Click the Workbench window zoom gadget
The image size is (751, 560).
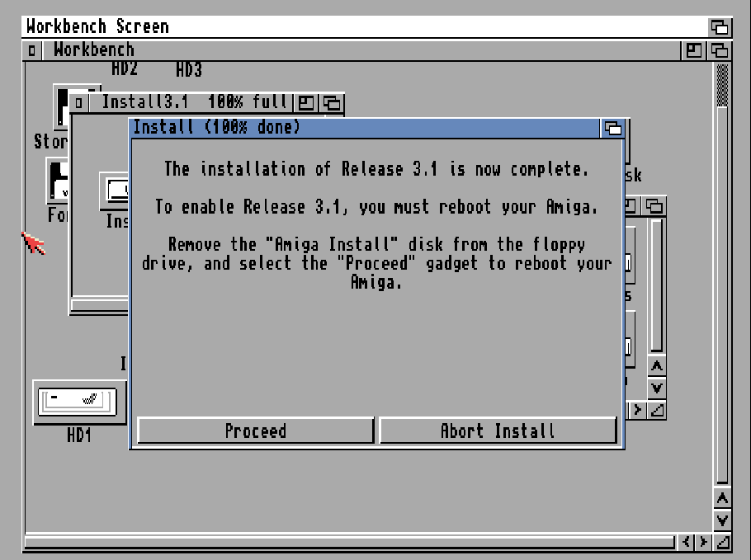pos(693,50)
